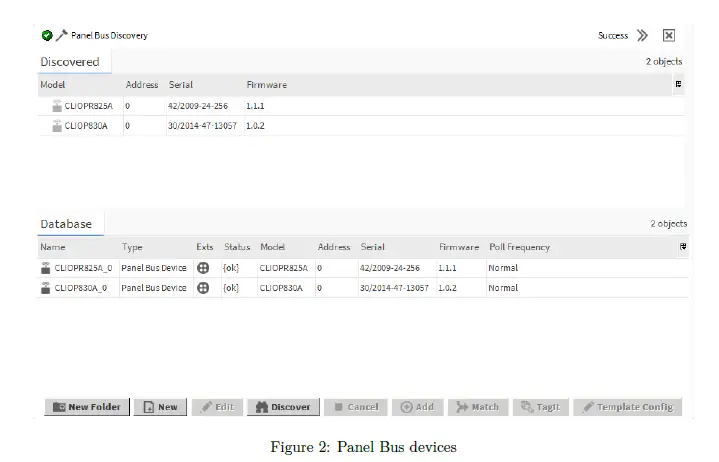Click the CLIOP830A_0 device icon in Database
This screenshot has height=462, width=719.
tap(45, 288)
